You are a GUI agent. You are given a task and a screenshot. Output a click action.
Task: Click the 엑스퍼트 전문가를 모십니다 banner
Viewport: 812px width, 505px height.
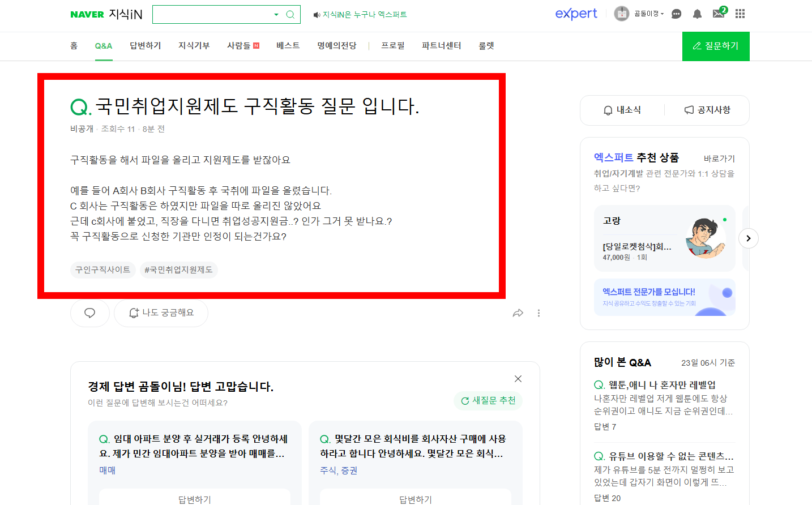point(665,297)
